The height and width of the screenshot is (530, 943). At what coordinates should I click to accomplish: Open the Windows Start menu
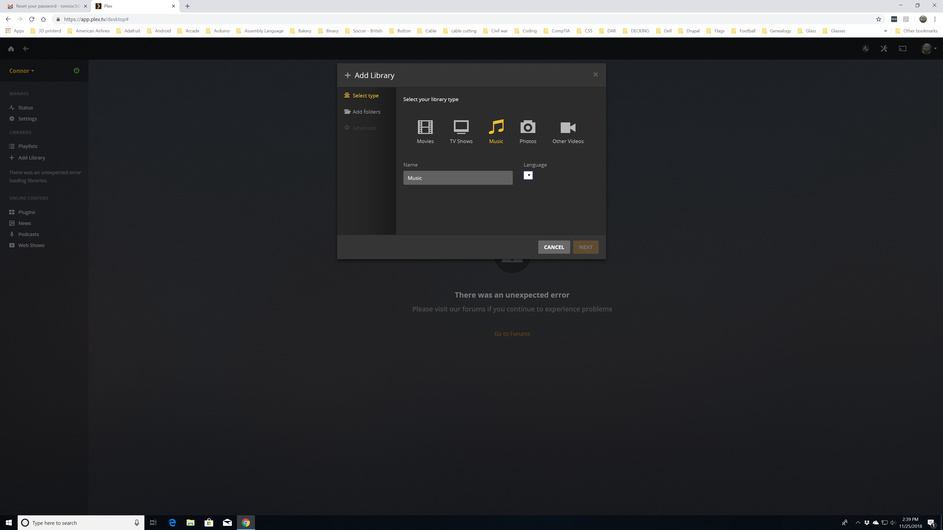pyautogui.click(x=8, y=523)
